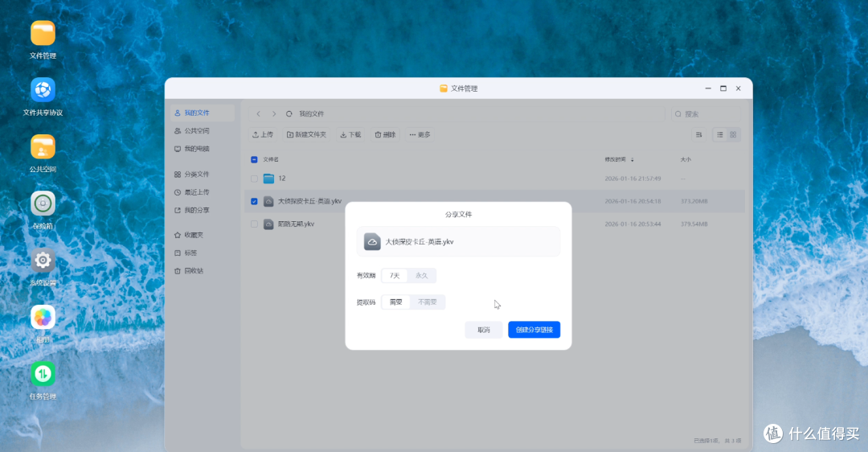This screenshot has height=452, width=868.
Task: Click the 文件名 column header
Action: pyautogui.click(x=271, y=159)
